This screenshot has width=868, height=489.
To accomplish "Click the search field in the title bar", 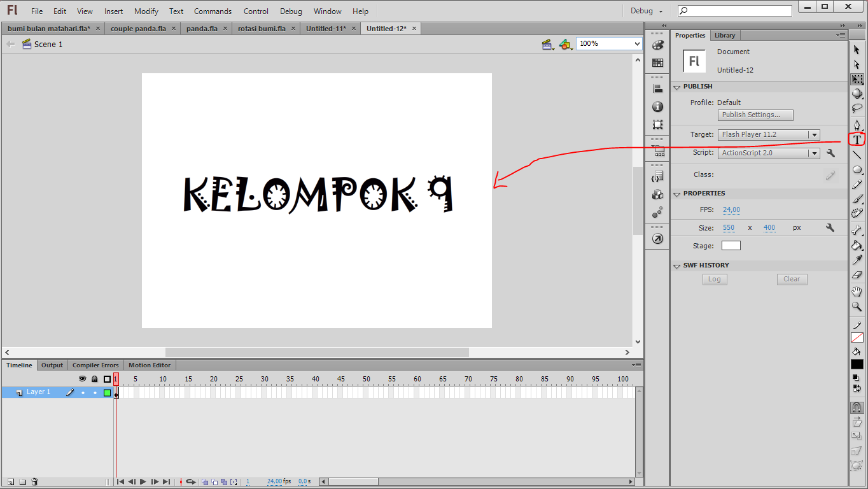I will tap(734, 10).
